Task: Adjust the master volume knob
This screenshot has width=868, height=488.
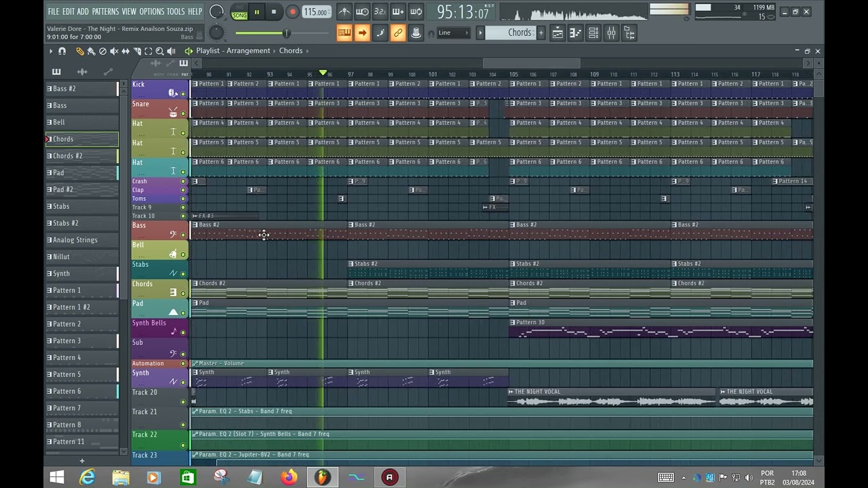Action: 216,12
